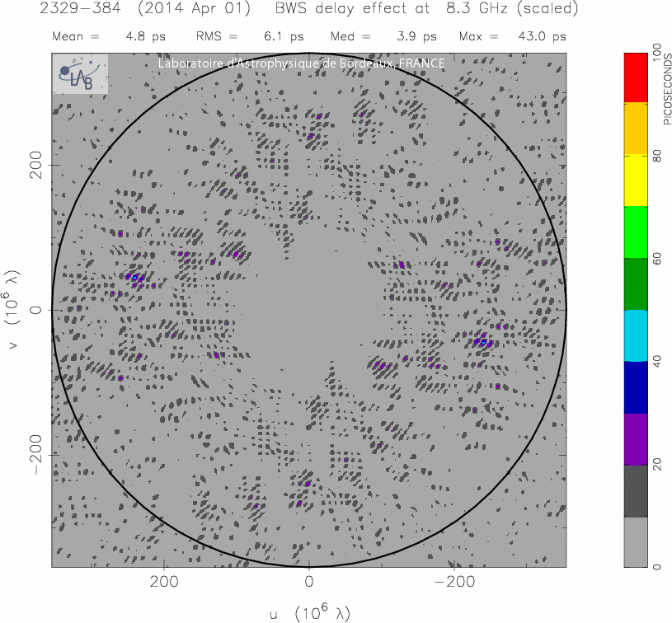Click the PICOSECONDS colorbar label
This screenshot has width=672, height=623.
(x=667, y=90)
